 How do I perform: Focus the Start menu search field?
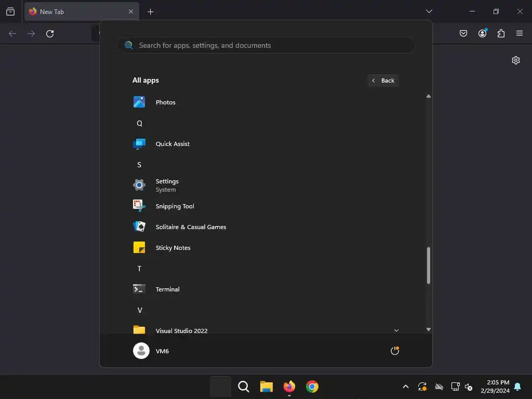pos(266,45)
